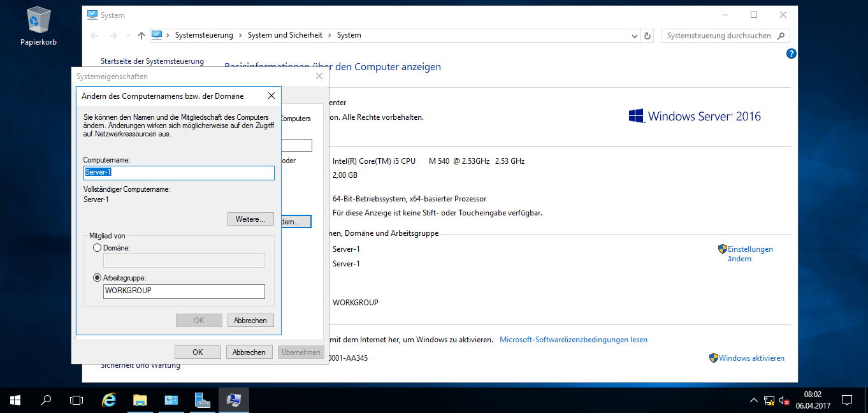Close the Ändern des Computernamens dialog

(x=271, y=96)
